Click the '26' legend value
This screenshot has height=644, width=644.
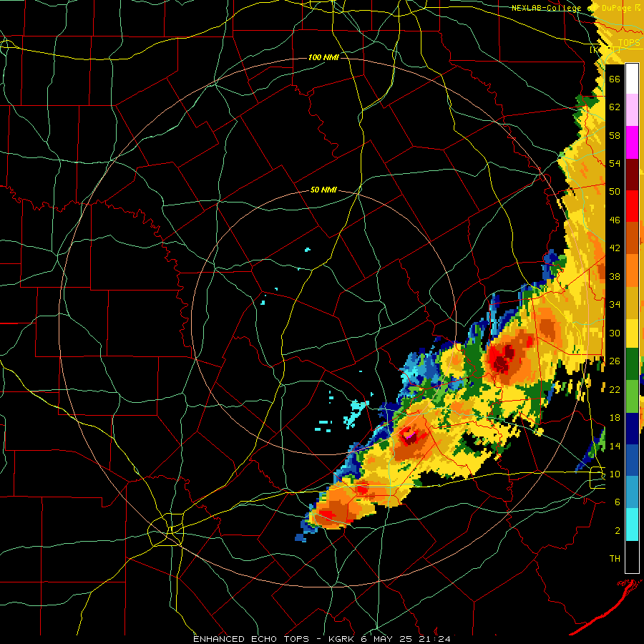point(615,361)
